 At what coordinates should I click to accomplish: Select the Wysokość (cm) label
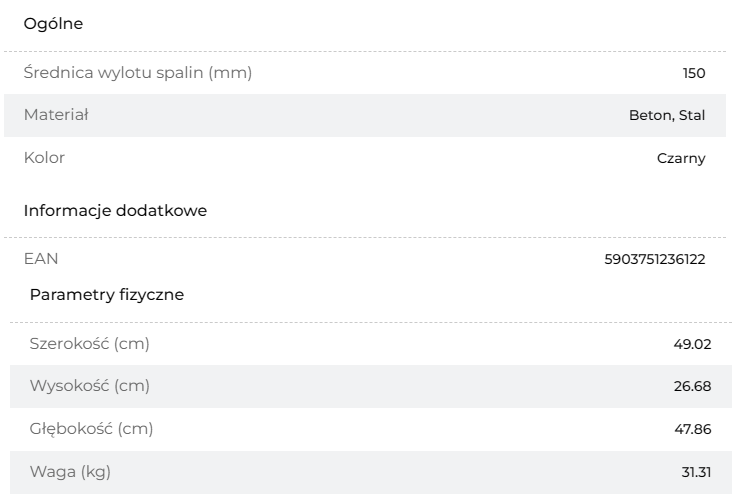pos(89,386)
